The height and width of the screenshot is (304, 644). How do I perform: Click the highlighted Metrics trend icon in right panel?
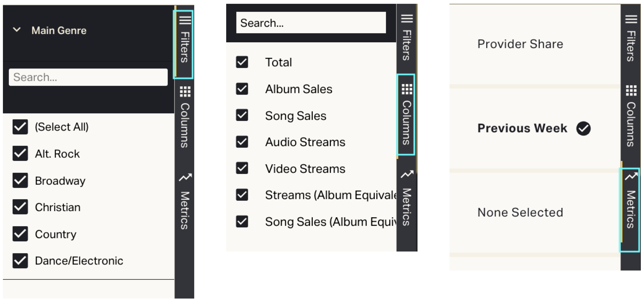pos(631,176)
